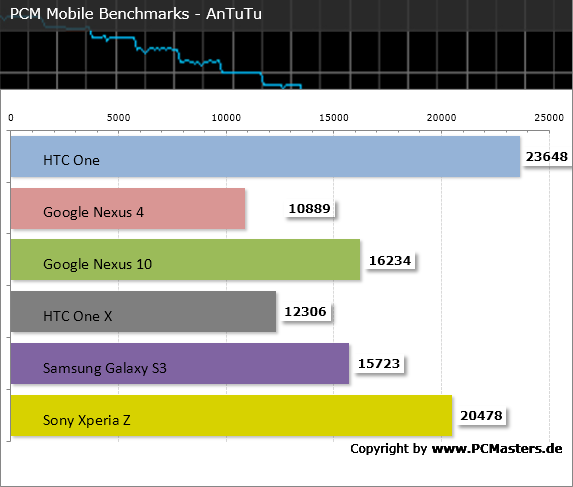
Task: Click the 5000 axis tick label
Action: click(118, 118)
